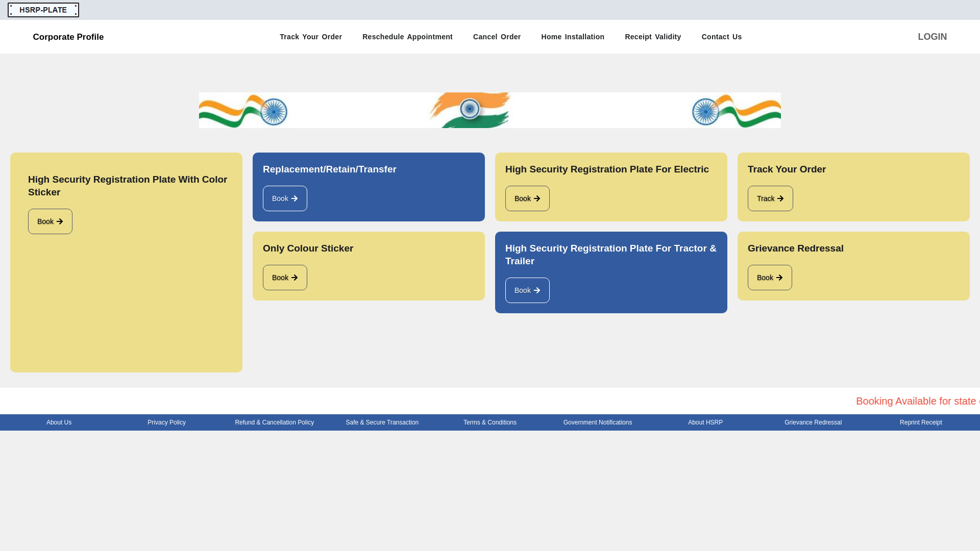Open Terms & Conditions footer link
The height and width of the screenshot is (551, 980).
[x=490, y=422]
